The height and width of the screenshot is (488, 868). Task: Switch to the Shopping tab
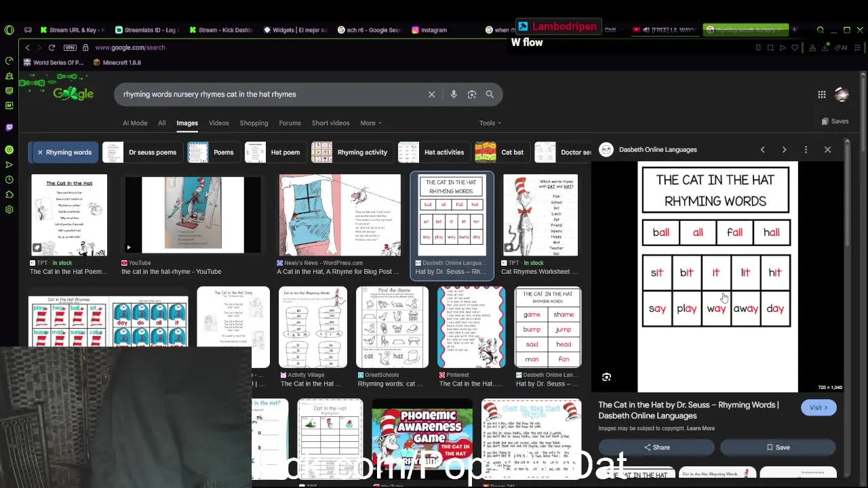tap(254, 123)
